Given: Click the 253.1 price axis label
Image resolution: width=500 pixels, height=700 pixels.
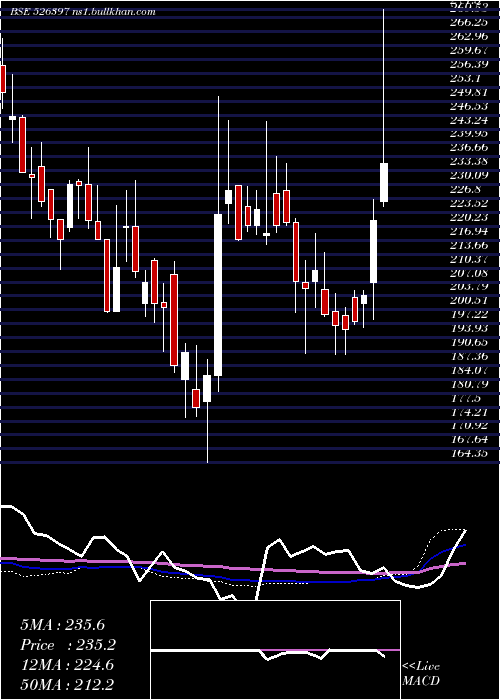Looking at the screenshot, I should pyautogui.click(x=465, y=78).
